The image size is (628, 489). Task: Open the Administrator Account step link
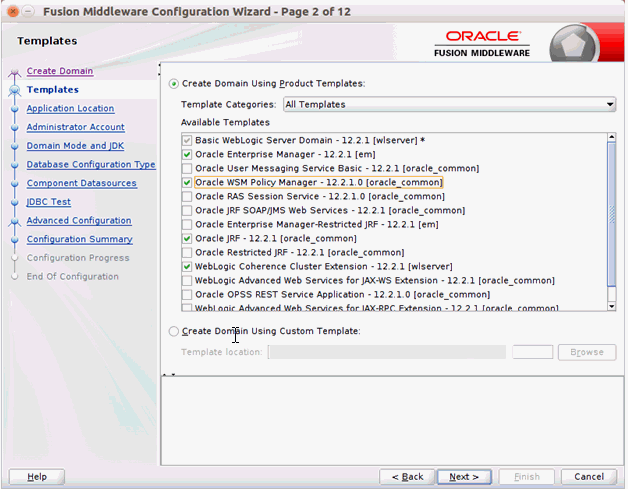(x=76, y=127)
